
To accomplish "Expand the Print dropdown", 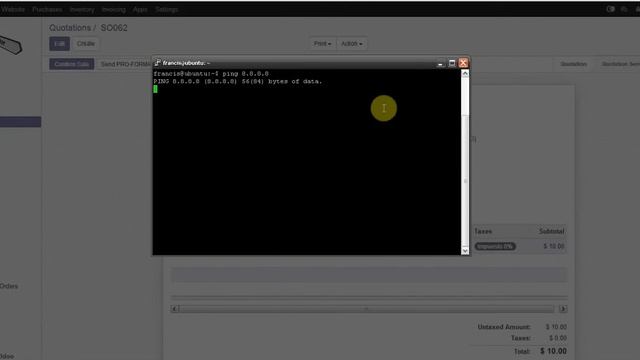I will pyautogui.click(x=322, y=44).
